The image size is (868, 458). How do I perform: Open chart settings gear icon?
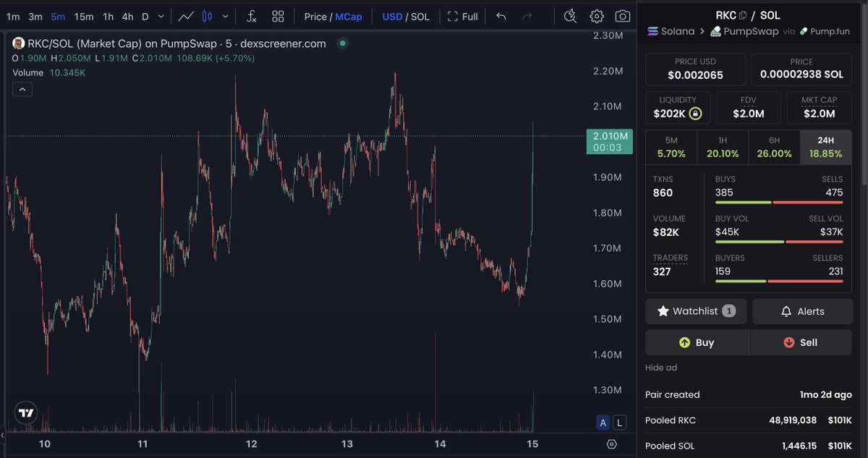(596, 16)
